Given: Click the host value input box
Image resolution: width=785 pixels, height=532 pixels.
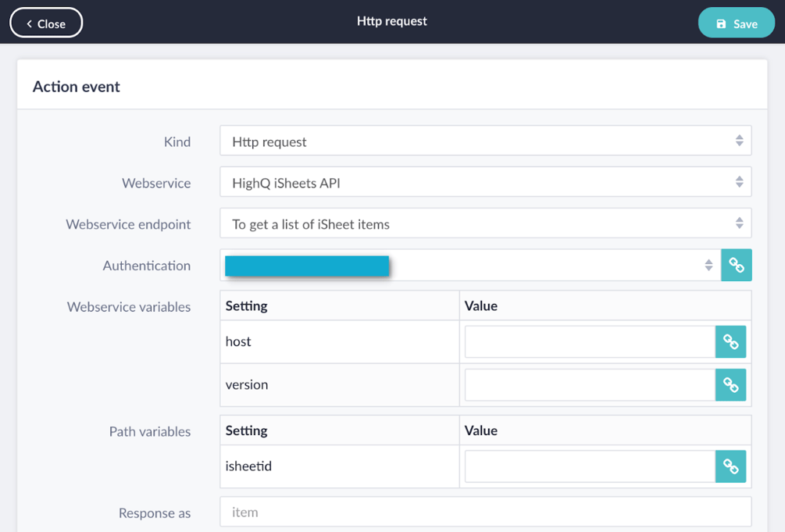Looking at the screenshot, I should [586, 341].
